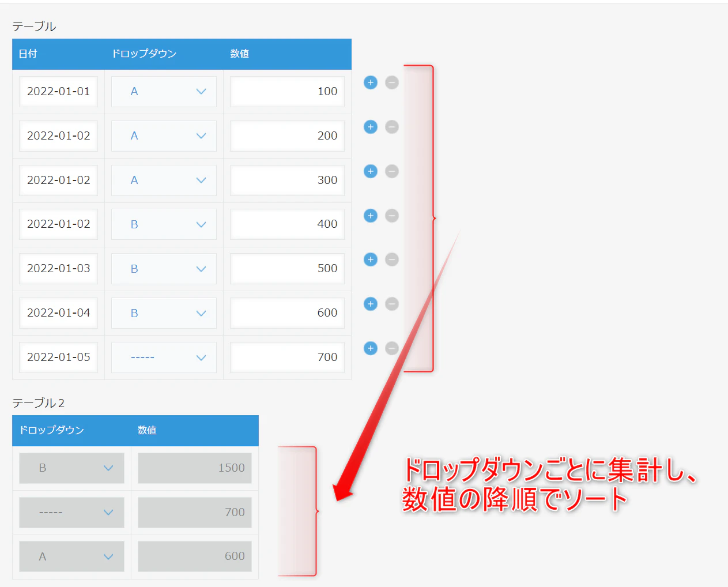Open the A dropdown in テーブル2

(x=71, y=556)
